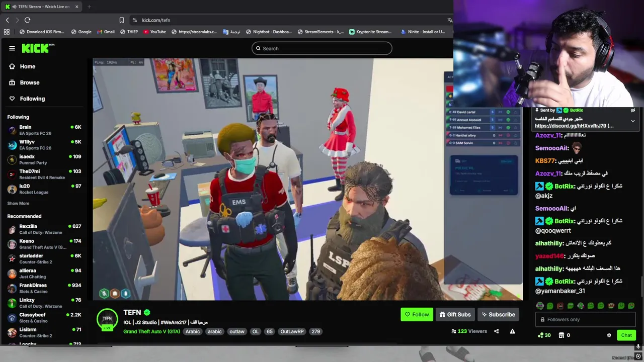Open the Grand Theft Auto V category link
The height and width of the screenshot is (362, 644).
pyautogui.click(x=151, y=331)
